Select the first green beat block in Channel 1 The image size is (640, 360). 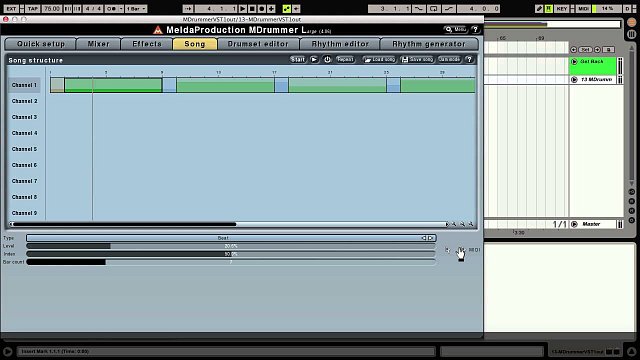click(113, 85)
